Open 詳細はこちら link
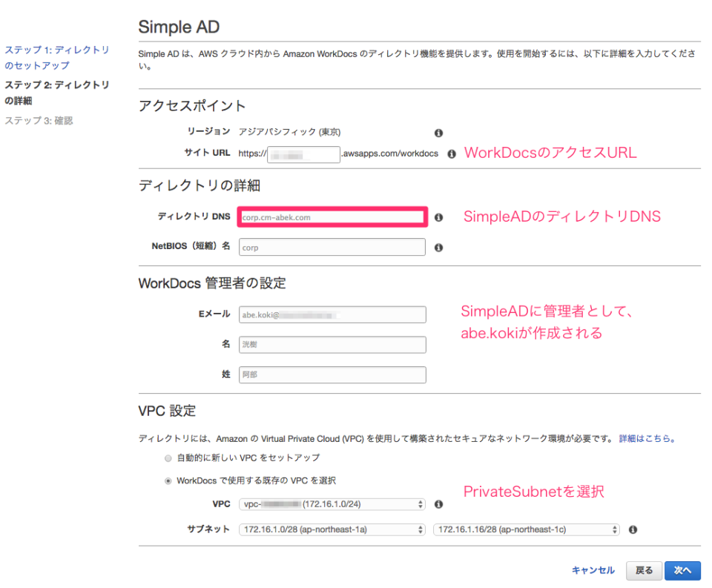The image size is (712, 588). [647, 439]
